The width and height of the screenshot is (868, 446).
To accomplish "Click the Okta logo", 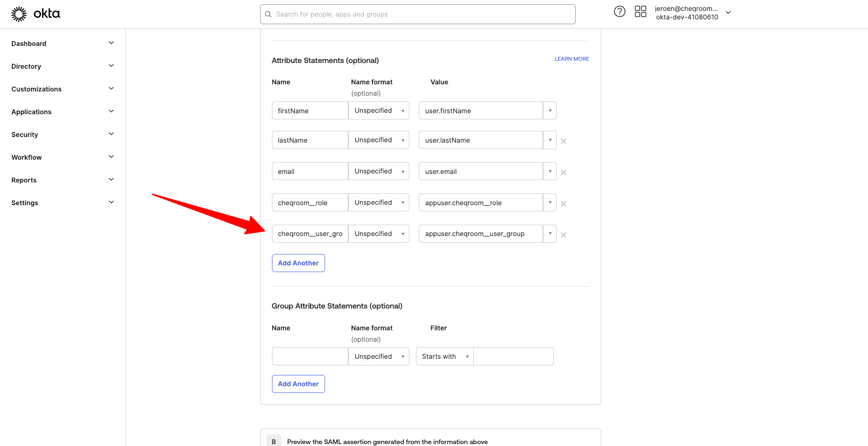I will click(x=36, y=14).
